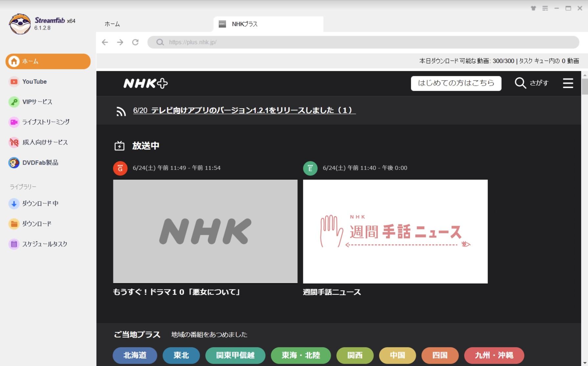Click the green NHK E channel badge
Screen dimensions: 588x366
310,168
